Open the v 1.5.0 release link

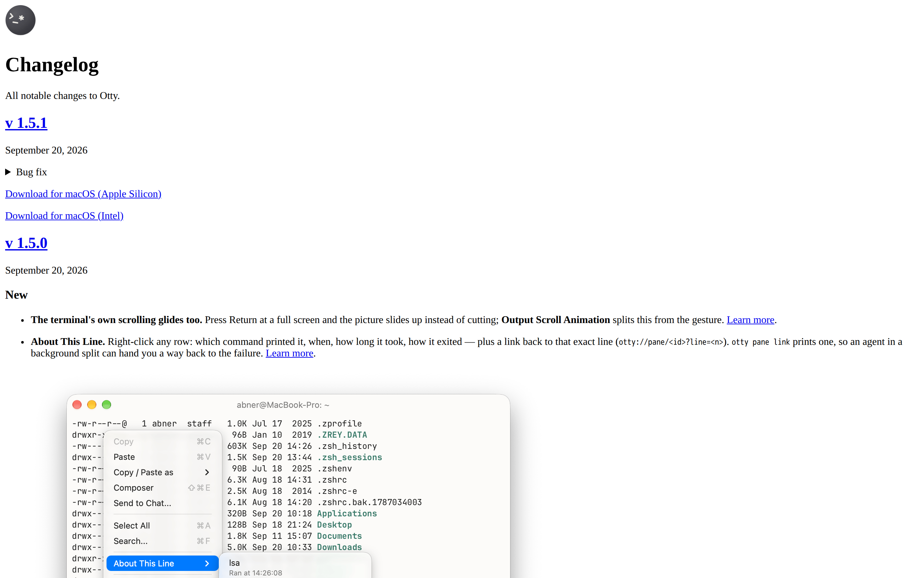click(26, 243)
